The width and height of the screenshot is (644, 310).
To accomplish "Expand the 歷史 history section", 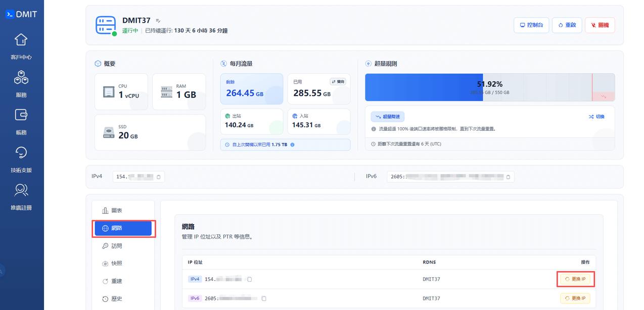I will pos(114,298).
